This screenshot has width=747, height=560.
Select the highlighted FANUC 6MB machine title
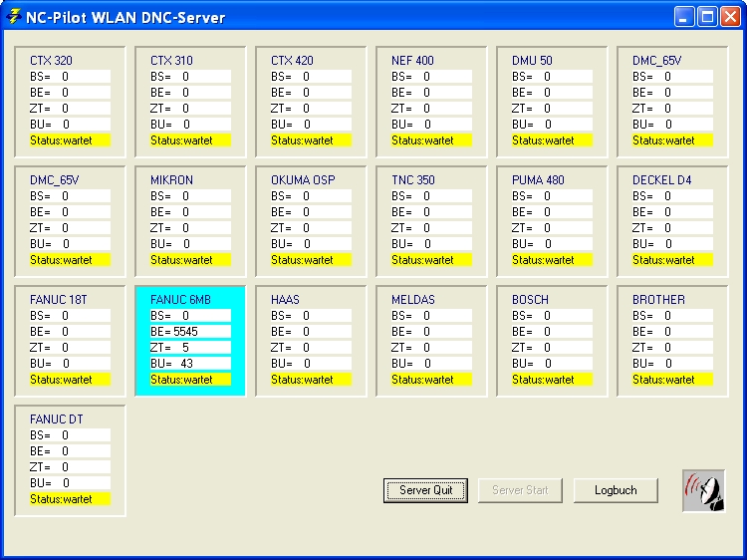[180, 300]
